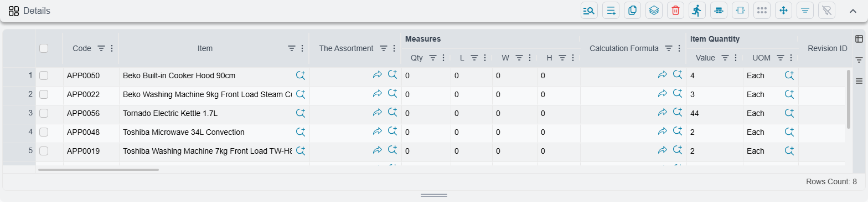Open the Item column filter

point(292,48)
